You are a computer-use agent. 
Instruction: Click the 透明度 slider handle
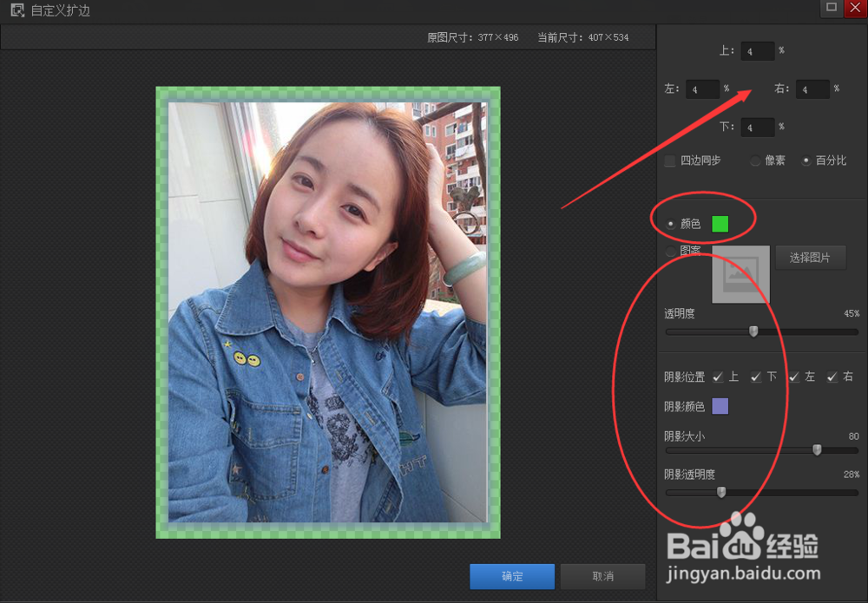click(753, 331)
